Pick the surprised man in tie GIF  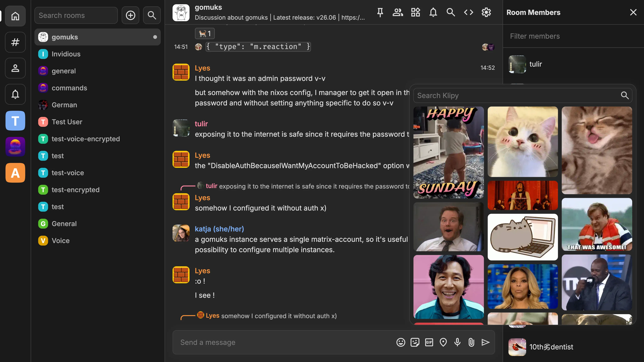point(449,227)
